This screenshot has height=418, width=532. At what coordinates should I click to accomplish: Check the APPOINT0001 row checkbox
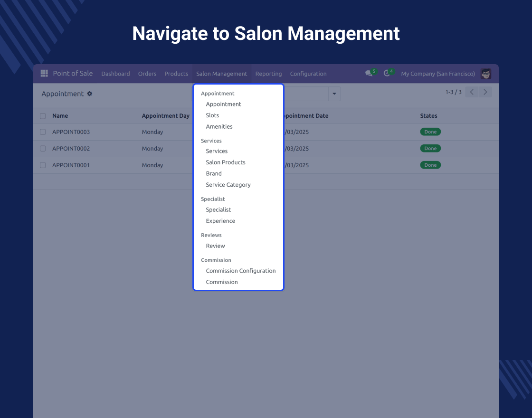[43, 165]
